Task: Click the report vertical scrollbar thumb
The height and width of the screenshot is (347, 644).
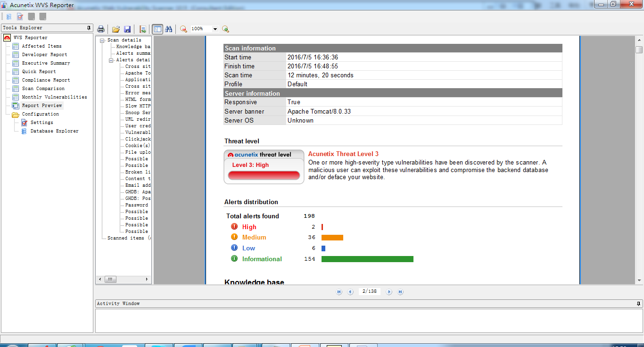Action: (x=639, y=50)
